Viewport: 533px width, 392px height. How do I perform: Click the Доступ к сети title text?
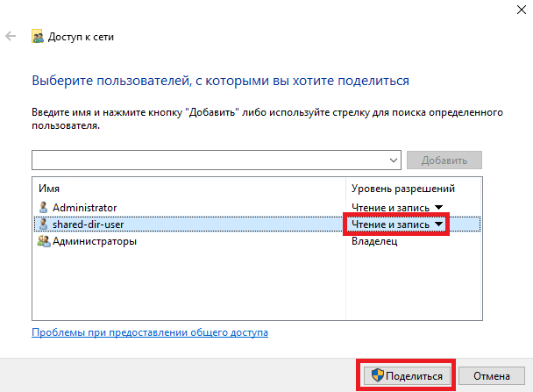point(81,37)
